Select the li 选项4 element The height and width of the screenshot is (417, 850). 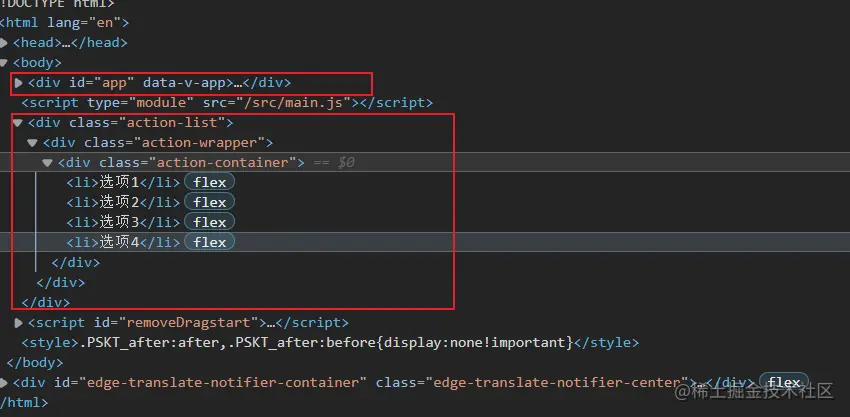point(123,242)
